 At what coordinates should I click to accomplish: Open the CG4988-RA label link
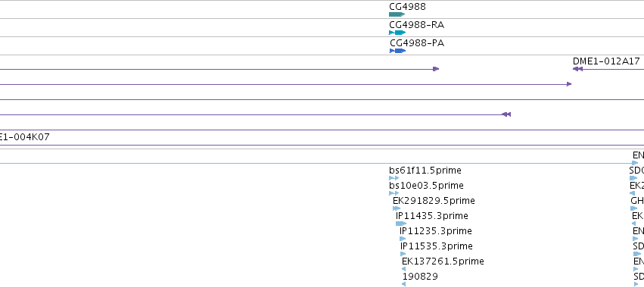coord(416,25)
